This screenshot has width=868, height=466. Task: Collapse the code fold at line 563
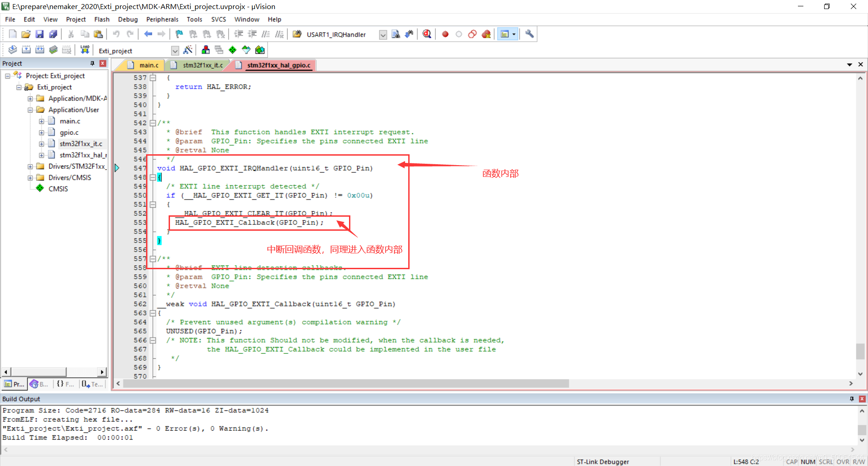[153, 313]
